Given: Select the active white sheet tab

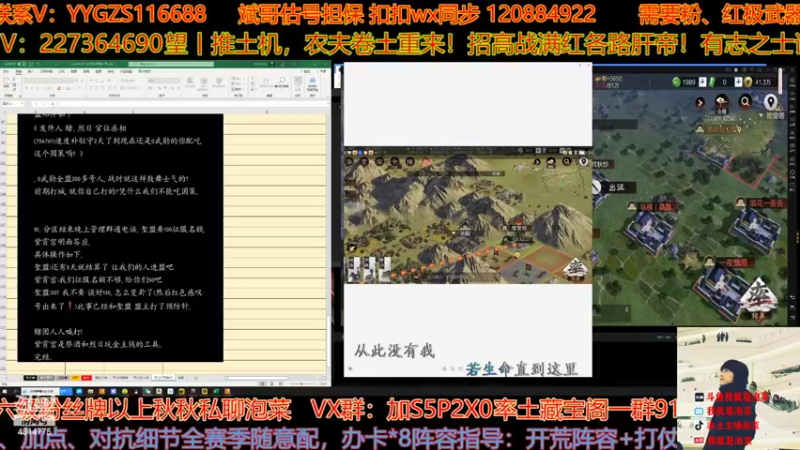Looking at the screenshot, I should (163, 378).
